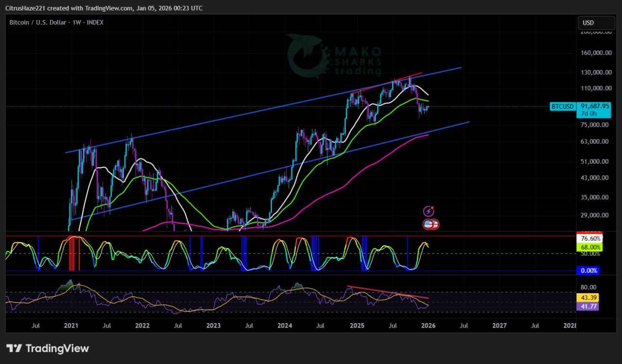
Task: Click the 110,000.00 level on price scale
Action: pos(596,88)
